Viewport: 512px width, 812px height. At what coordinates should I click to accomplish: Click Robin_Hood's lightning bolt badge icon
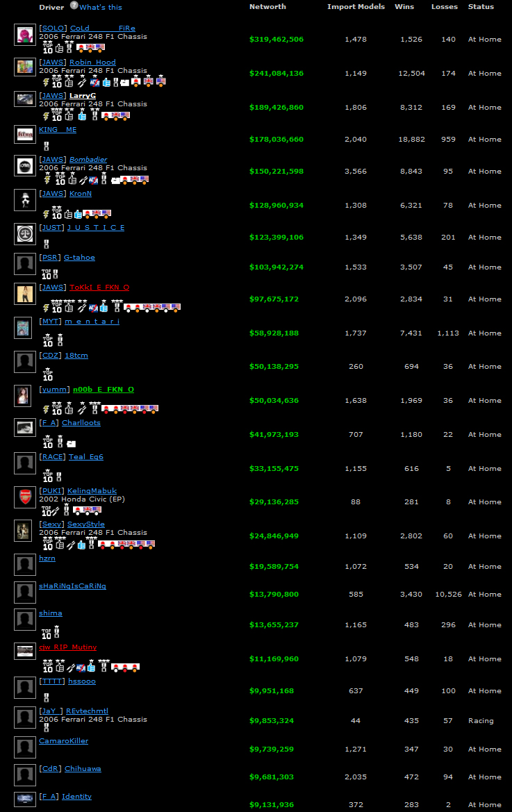(46, 83)
